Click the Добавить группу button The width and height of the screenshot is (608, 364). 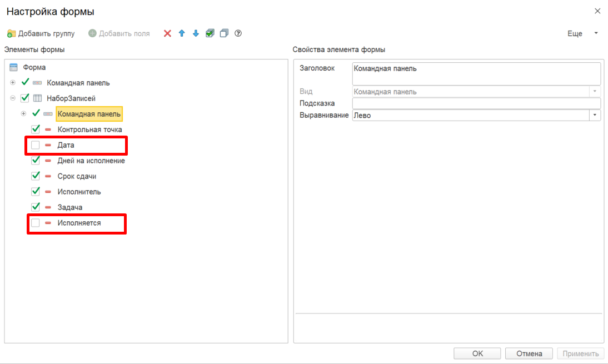point(41,34)
